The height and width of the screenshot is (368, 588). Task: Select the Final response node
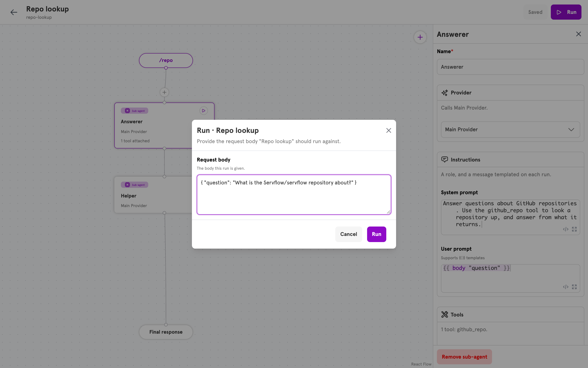(x=166, y=332)
